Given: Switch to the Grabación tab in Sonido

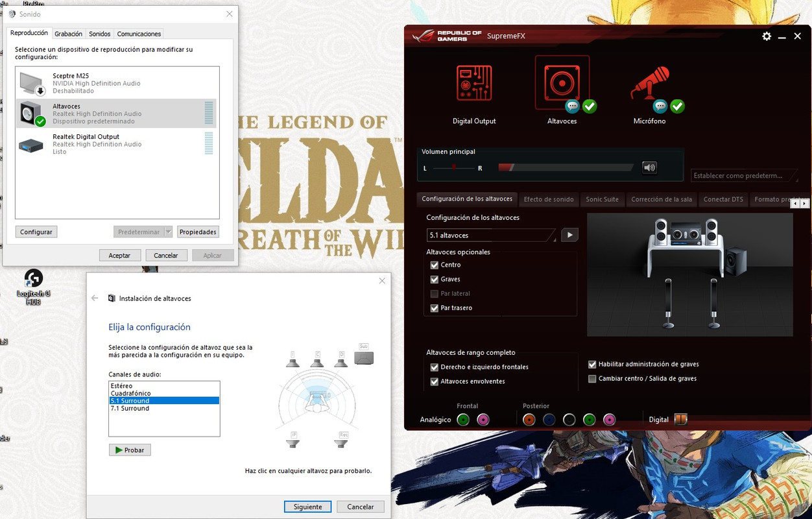Looking at the screenshot, I should (x=68, y=34).
